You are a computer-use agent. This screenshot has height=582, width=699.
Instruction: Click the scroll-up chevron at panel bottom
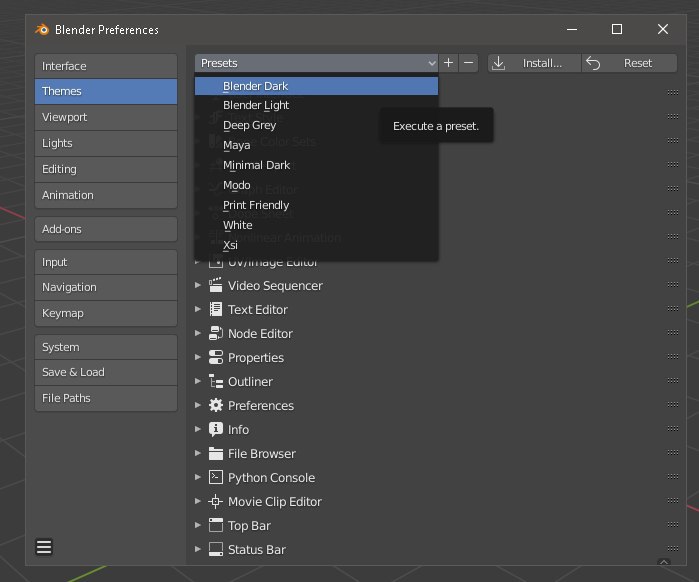point(664,562)
